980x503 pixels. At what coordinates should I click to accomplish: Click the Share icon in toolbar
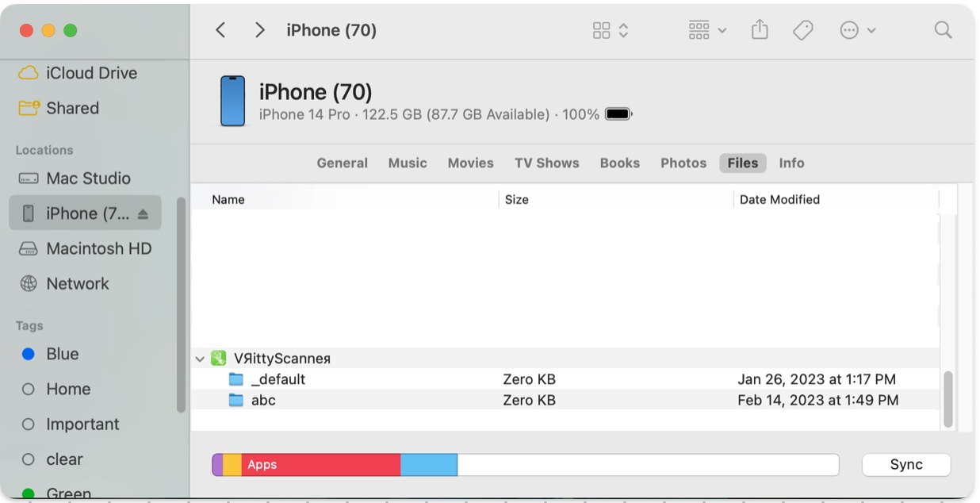760,30
